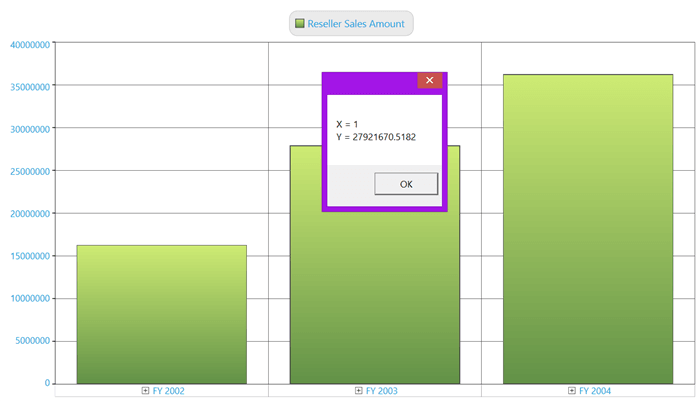
Task: Click the X = 1 text in dialog
Action: 347,124
